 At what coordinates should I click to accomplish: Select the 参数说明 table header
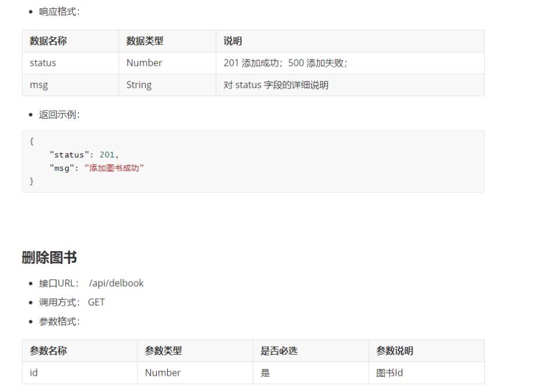427,351
